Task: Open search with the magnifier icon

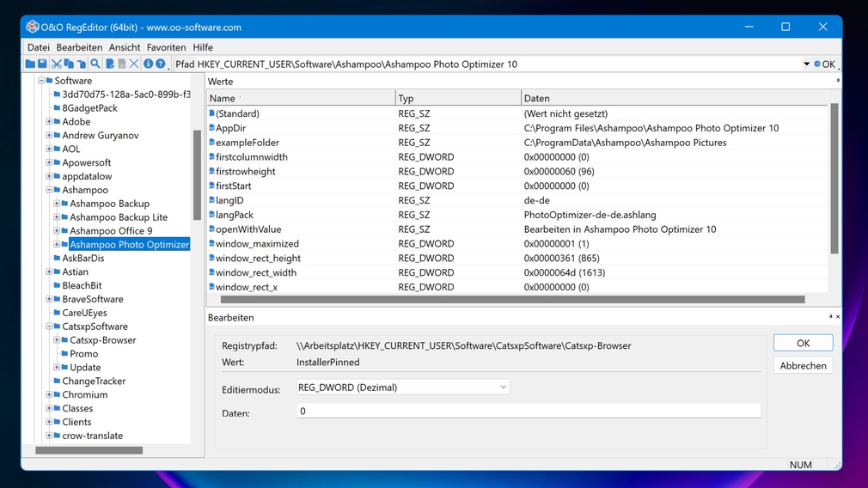Action: [95, 64]
